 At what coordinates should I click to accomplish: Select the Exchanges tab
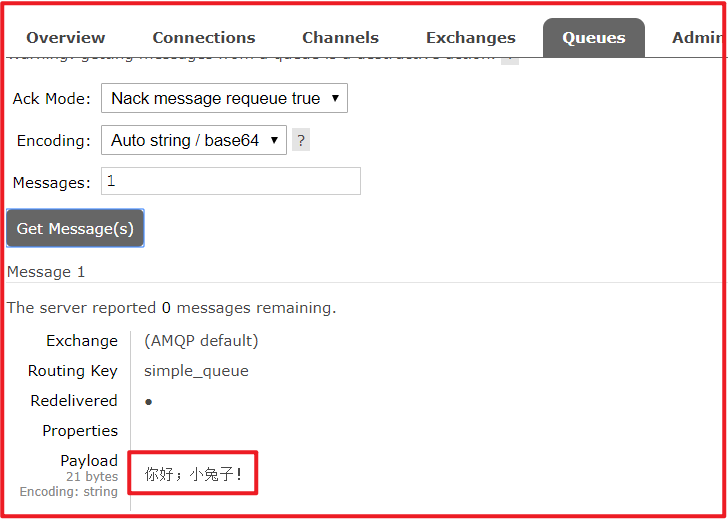(x=470, y=38)
